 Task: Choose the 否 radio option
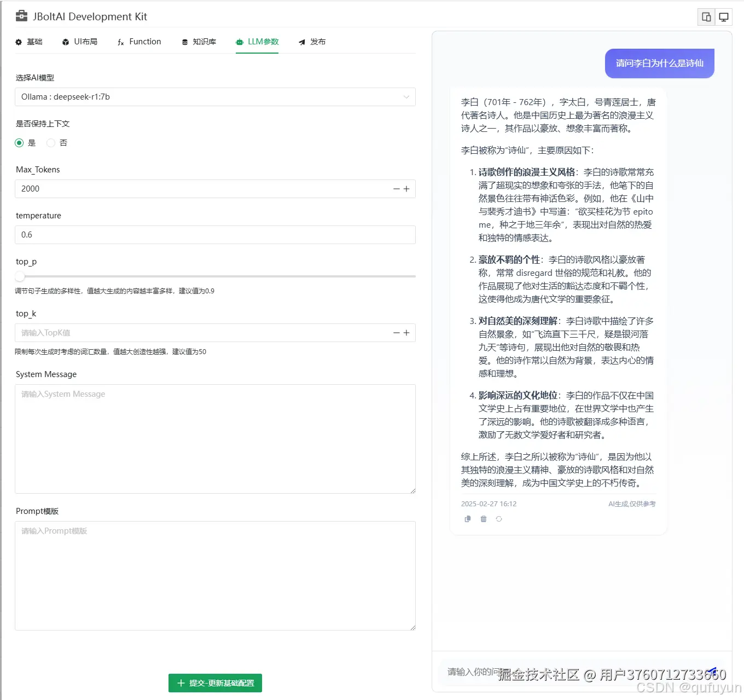point(50,143)
